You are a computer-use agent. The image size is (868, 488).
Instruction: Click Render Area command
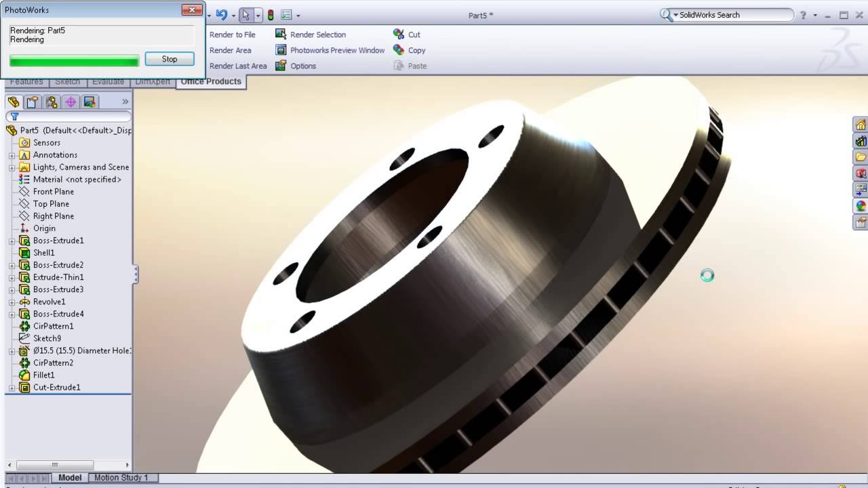coord(231,50)
